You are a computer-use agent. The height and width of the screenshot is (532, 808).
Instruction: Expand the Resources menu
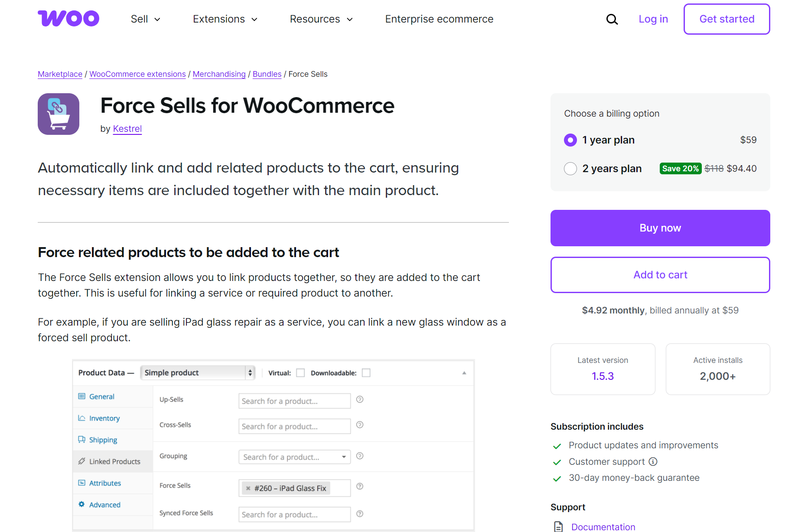(x=322, y=19)
